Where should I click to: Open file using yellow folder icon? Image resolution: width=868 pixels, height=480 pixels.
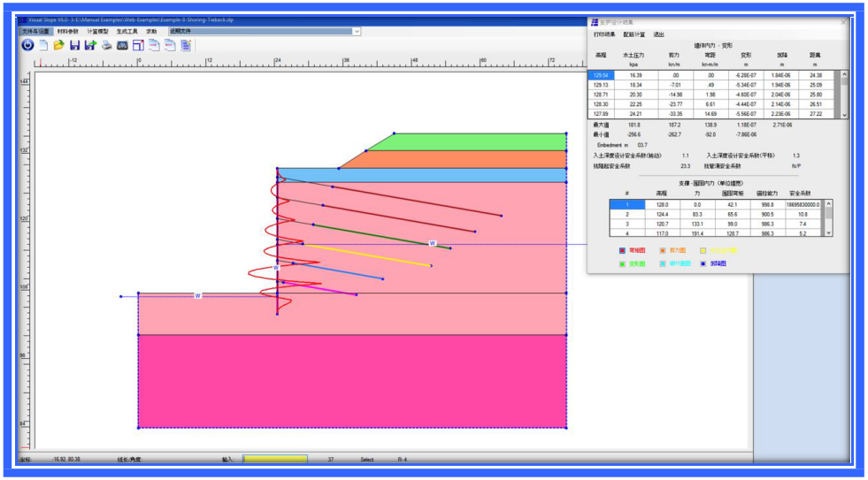tap(58, 45)
